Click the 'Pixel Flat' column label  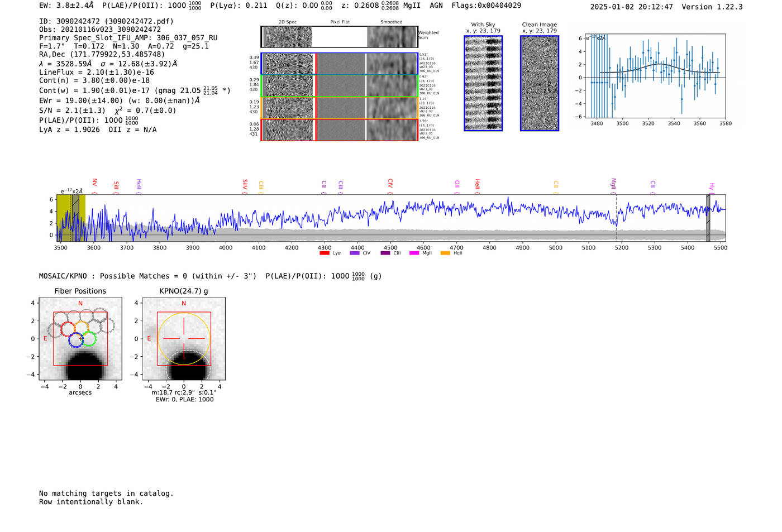(x=340, y=22)
